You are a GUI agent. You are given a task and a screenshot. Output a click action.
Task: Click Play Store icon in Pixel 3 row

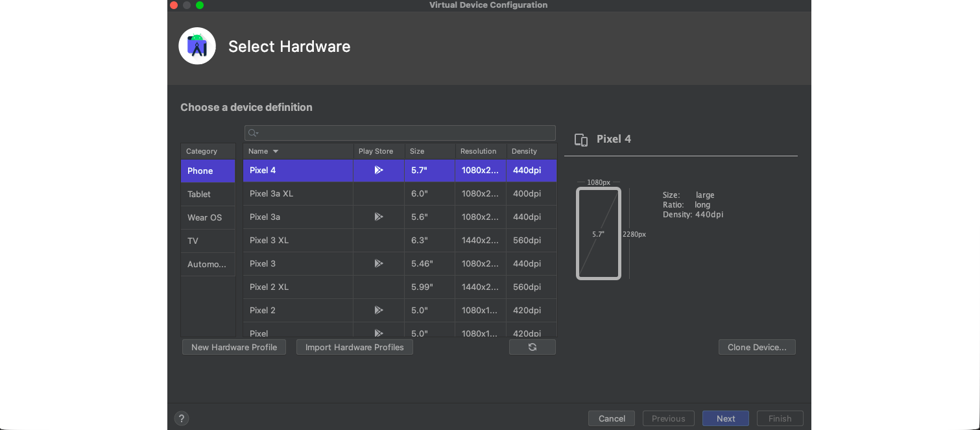(379, 263)
